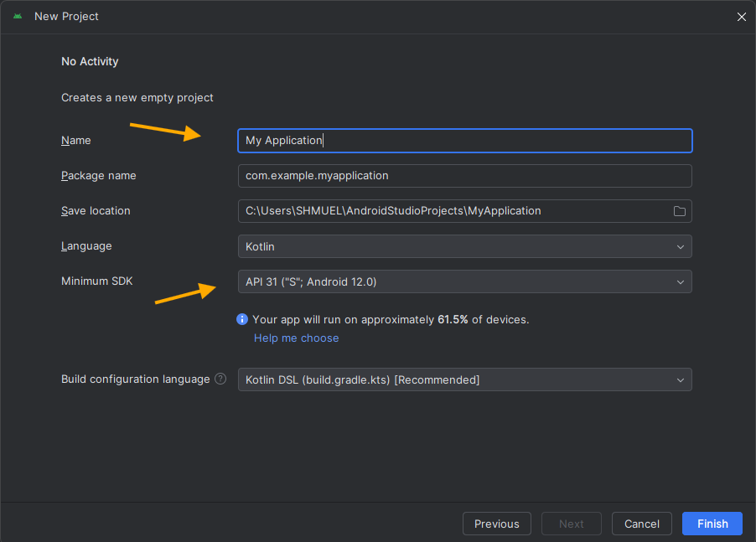Click the Package name text field
The height and width of the screenshot is (542, 756).
pyautogui.click(x=464, y=176)
